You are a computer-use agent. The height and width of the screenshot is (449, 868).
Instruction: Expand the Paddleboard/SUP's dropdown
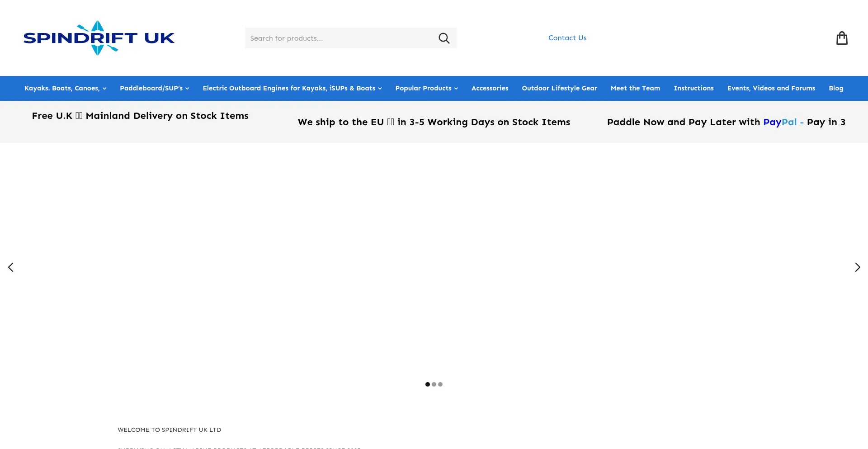point(154,88)
